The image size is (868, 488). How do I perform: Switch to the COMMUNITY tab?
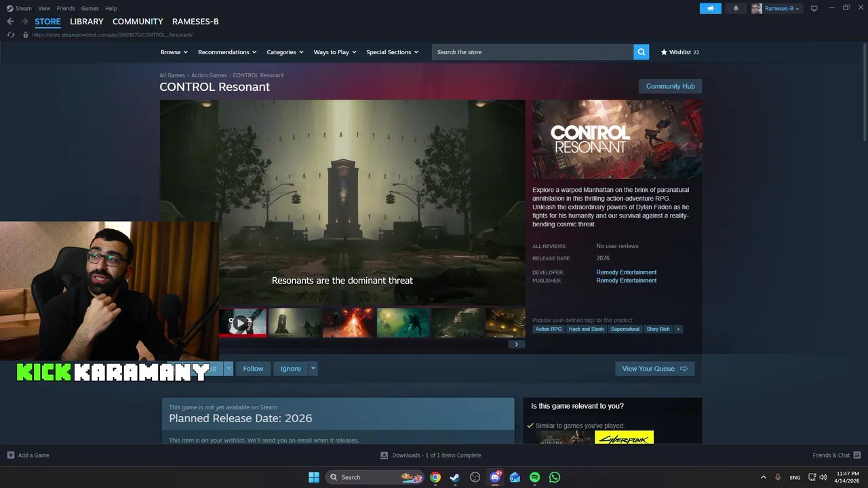[x=138, y=22]
